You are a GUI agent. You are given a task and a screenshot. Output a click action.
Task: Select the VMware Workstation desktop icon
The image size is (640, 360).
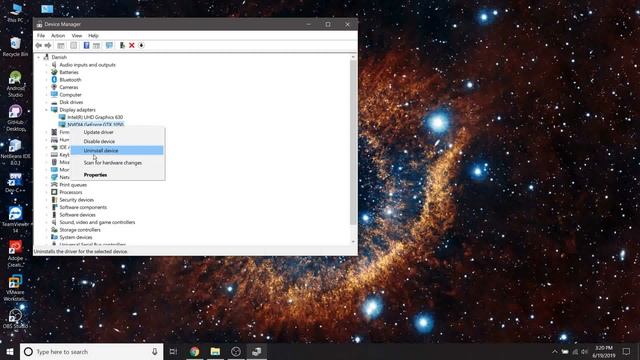(x=16, y=288)
